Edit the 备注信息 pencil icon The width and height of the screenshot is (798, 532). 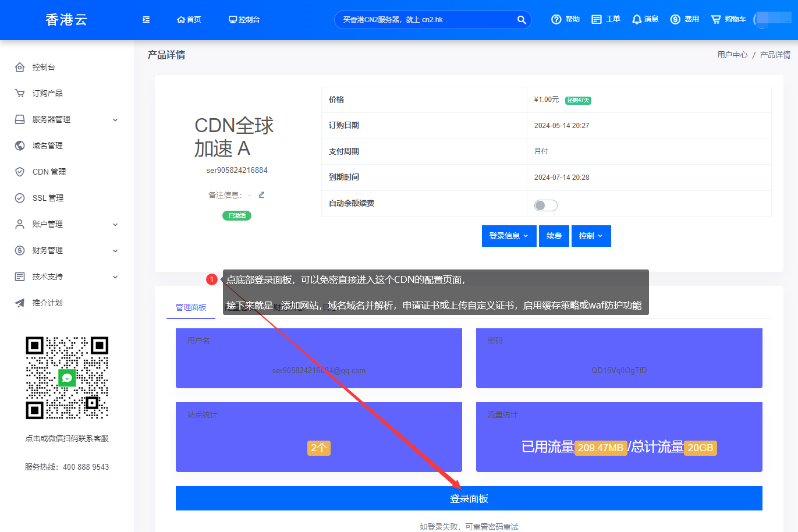click(261, 194)
